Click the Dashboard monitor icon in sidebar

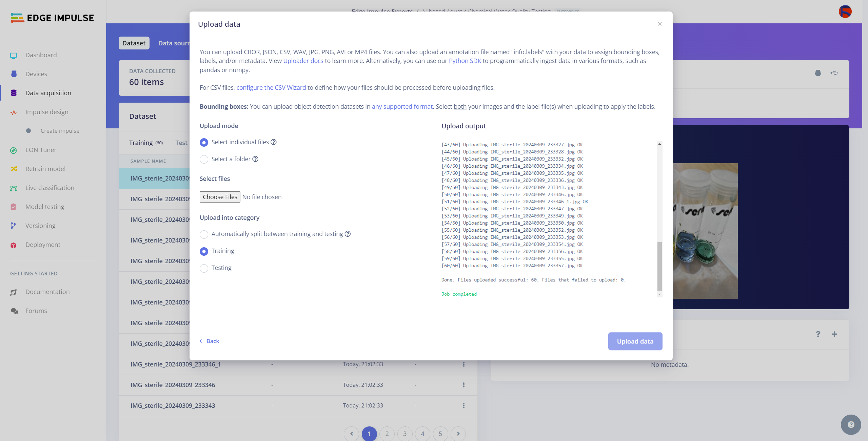[14, 55]
